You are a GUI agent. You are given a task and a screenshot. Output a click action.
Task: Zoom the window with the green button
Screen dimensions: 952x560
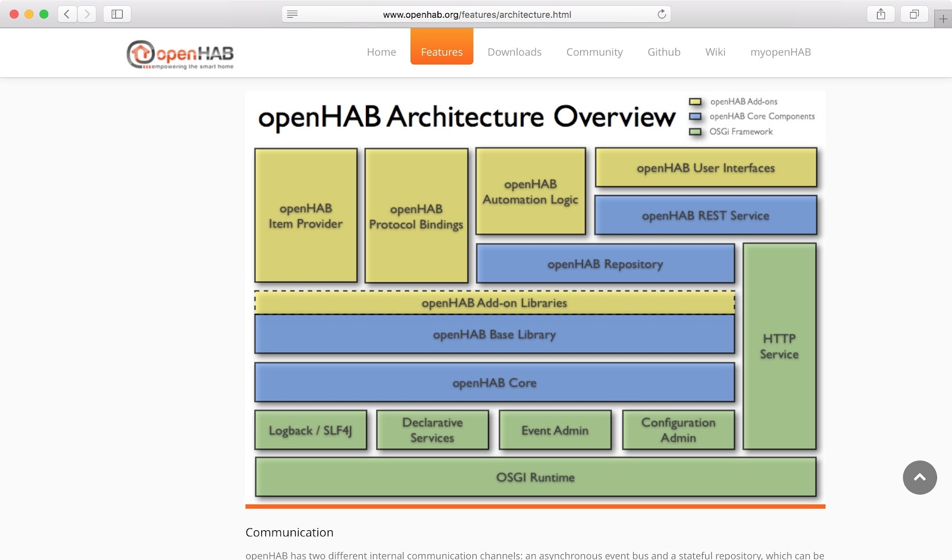44,14
